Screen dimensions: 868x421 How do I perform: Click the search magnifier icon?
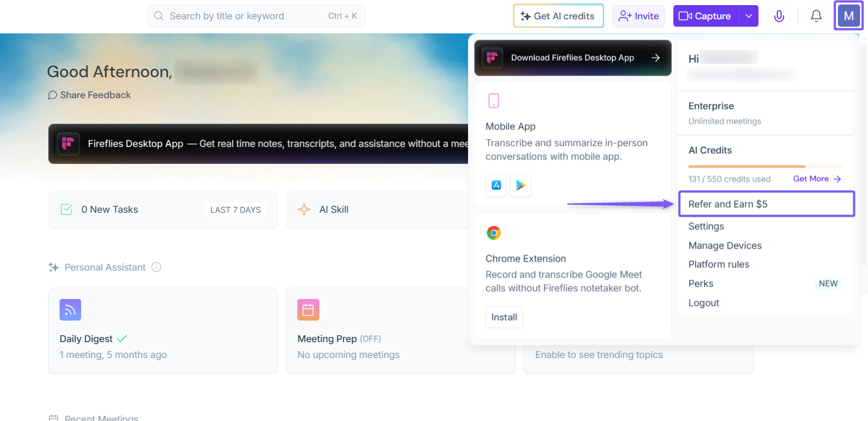point(159,16)
